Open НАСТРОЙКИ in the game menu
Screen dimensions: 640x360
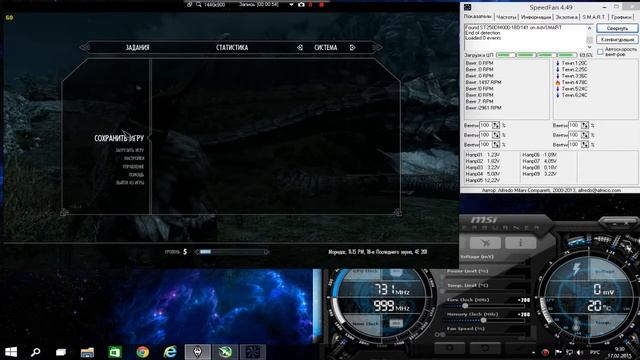point(134,158)
